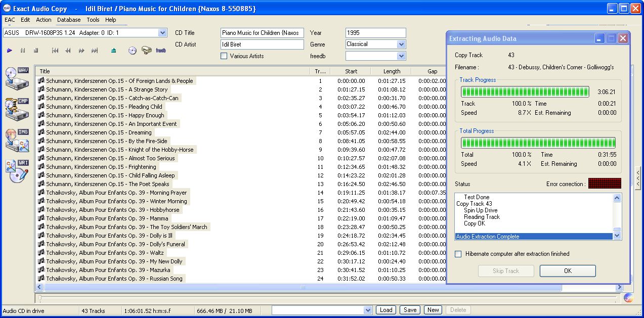Open the Action menu
The image size is (644, 318).
click(44, 20)
